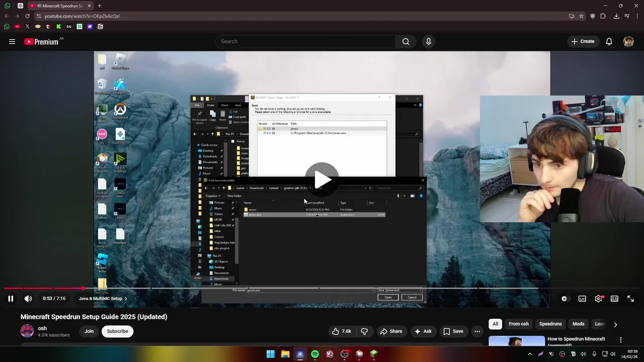This screenshot has width=644, height=362.
Task: Open the YouTube guide hamburger menu
Action: (x=12, y=42)
